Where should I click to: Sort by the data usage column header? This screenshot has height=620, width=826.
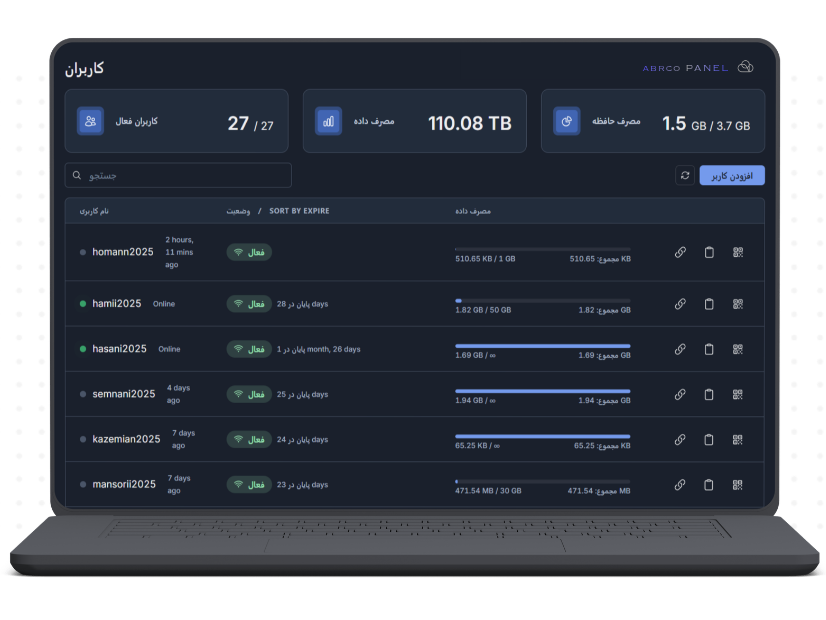click(x=472, y=211)
